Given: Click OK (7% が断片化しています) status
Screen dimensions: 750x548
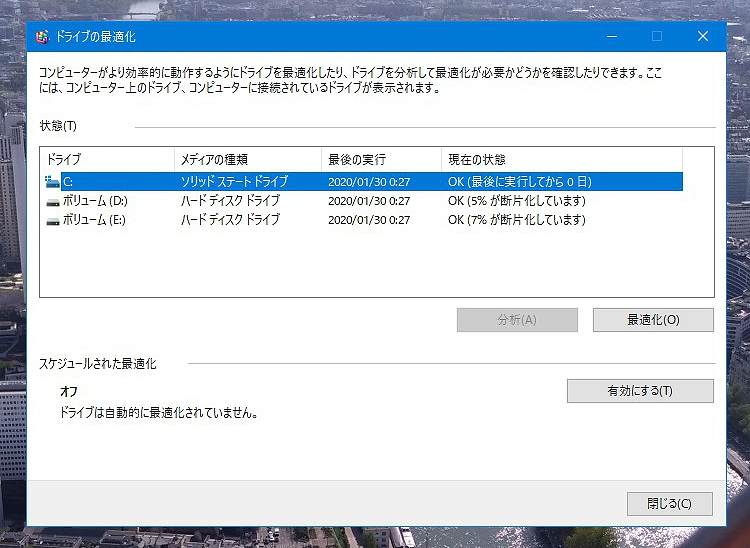Looking at the screenshot, I should point(517,220).
